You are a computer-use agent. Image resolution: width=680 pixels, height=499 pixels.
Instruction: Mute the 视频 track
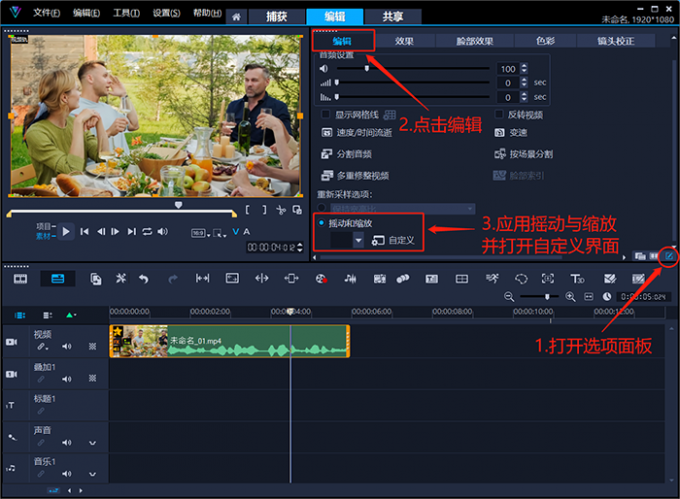(x=66, y=346)
